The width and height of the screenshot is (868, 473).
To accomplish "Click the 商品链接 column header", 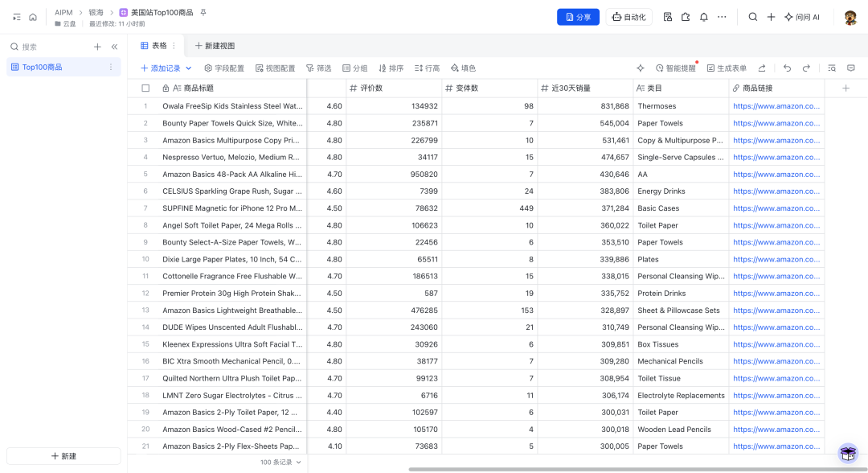I will pyautogui.click(x=776, y=88).
